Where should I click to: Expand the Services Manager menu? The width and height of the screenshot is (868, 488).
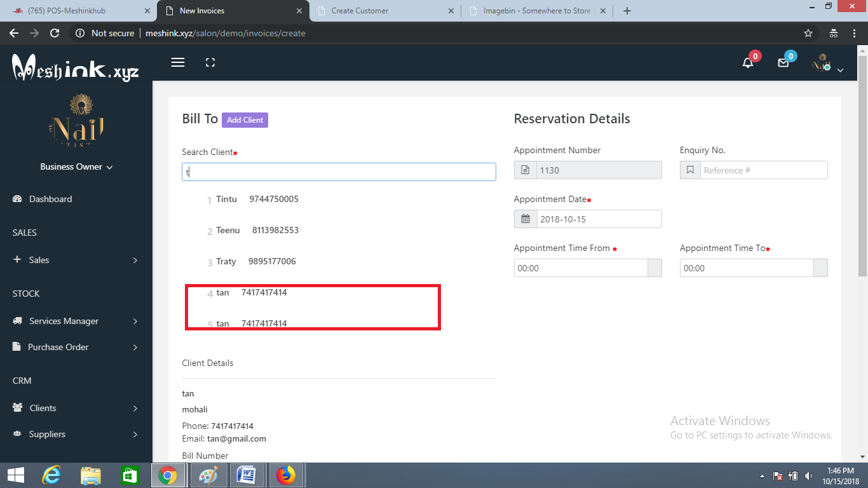click(x=76, y=321)
